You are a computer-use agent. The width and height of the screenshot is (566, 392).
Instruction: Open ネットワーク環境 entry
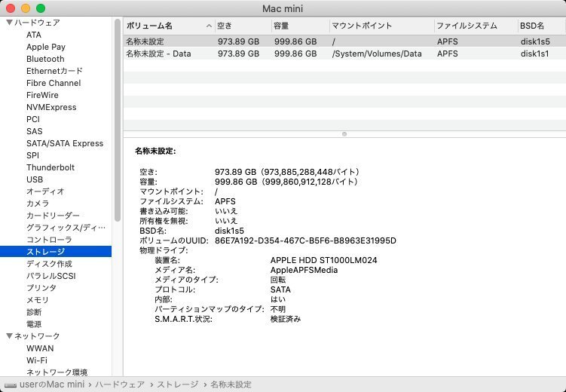(57, 372)
